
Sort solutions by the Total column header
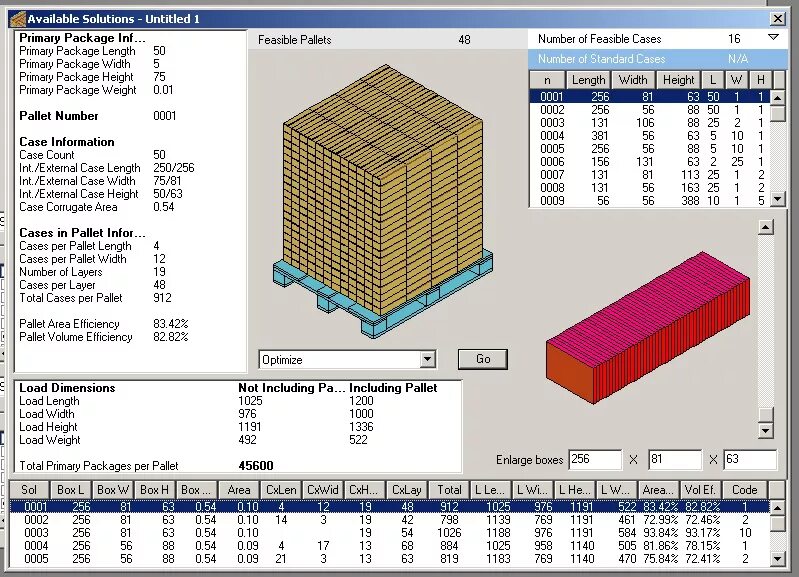tap(449, 490)
